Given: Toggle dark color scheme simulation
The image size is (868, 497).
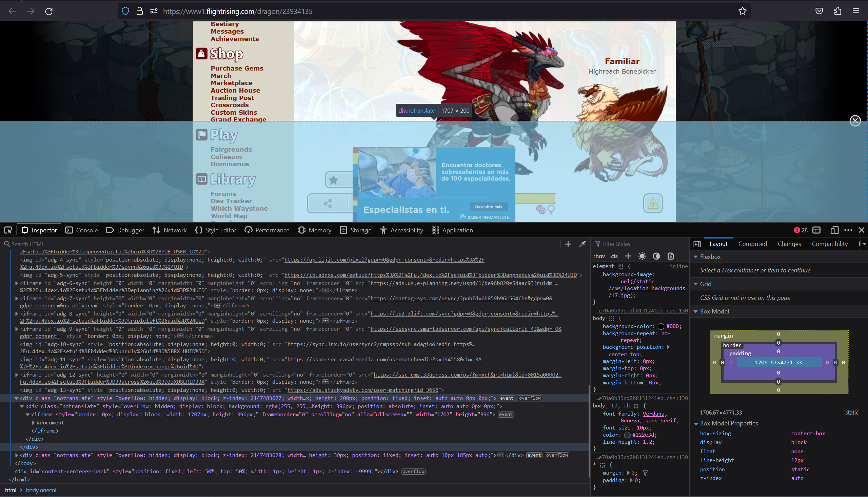Looking at the screenshot, I should (656, 256).
